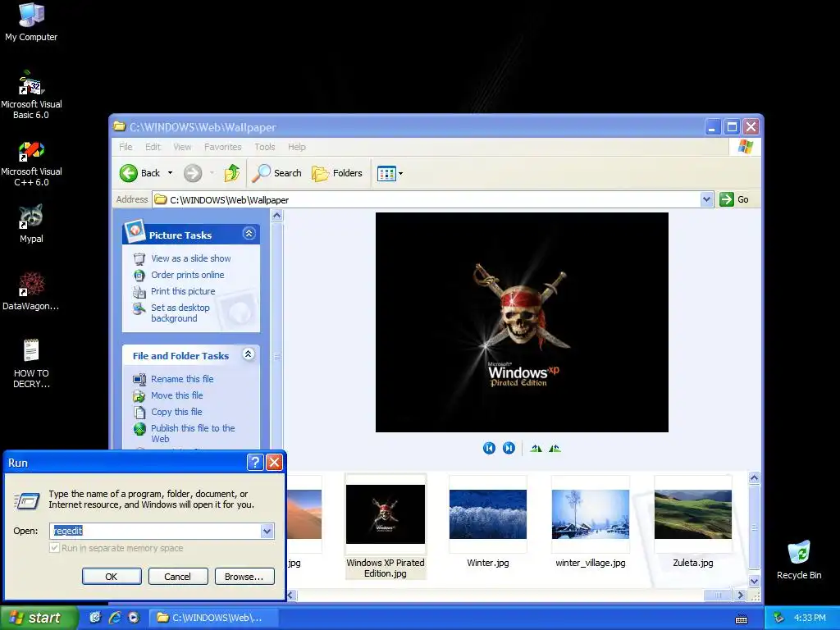Collapse the File and Folder Tasks panel
The width and height of the screenshot is (840, 630).
tap(248, 354)
